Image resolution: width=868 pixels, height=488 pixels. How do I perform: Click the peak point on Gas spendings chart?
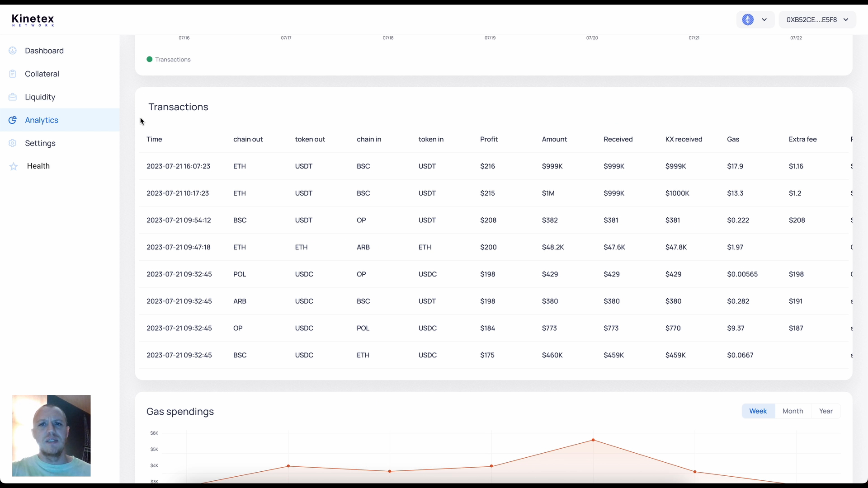[593, 440]
